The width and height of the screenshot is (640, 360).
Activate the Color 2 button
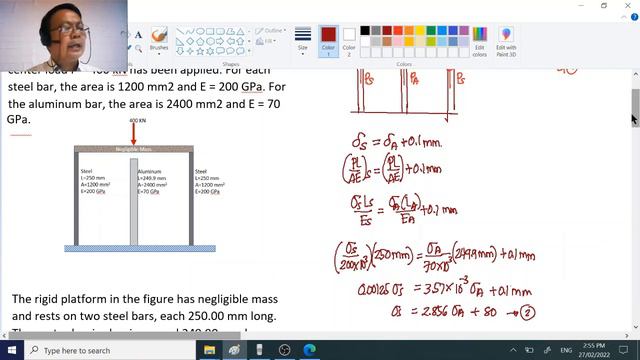(x=349, y=41)
